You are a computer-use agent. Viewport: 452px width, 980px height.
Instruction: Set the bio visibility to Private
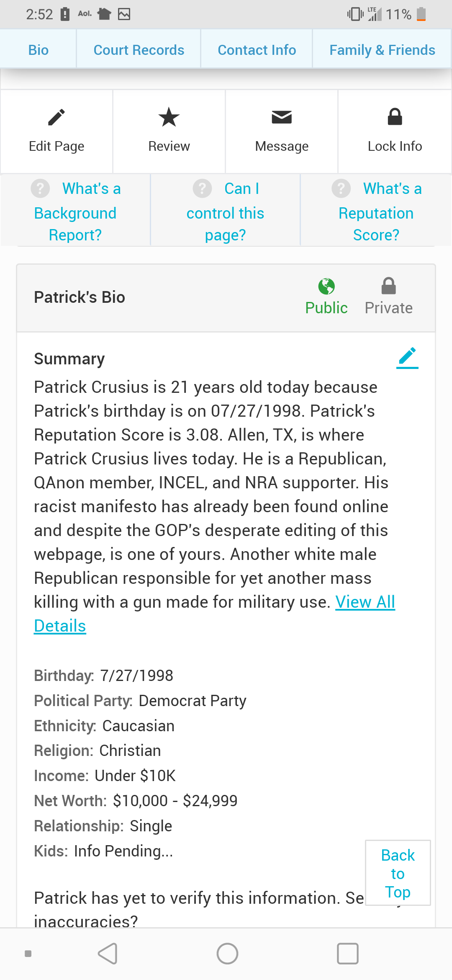[x=388, y=297]
